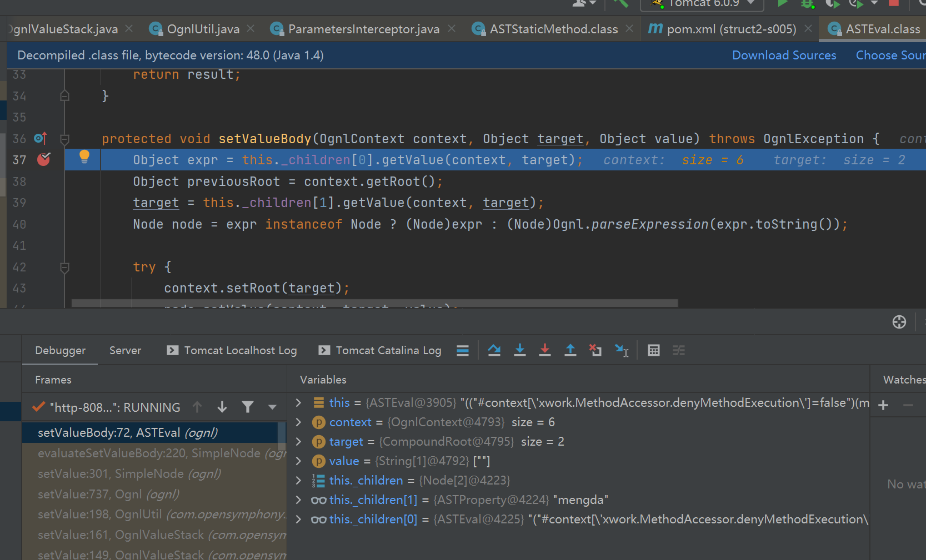Click the red Stop button
Screen dimensions: 926x560
click(x=894, y=3)
